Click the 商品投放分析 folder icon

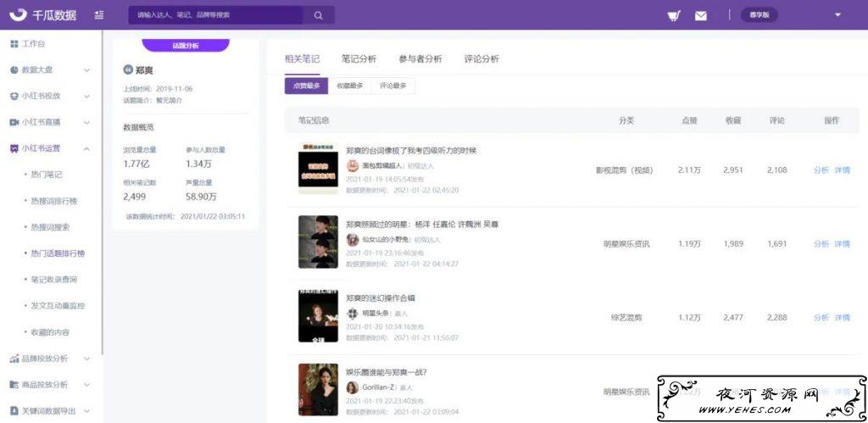[14, 385]
